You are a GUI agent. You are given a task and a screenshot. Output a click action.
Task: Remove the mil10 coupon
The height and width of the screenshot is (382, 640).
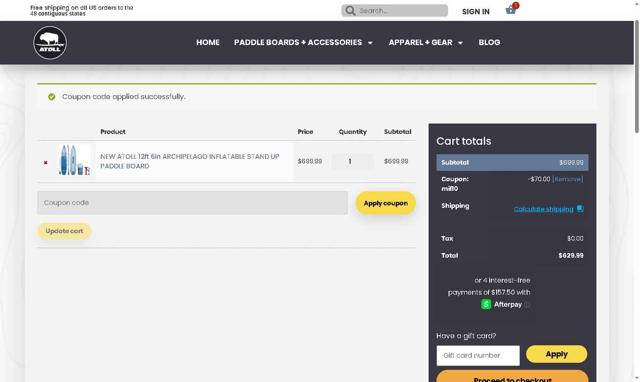(x=567, y=179)
